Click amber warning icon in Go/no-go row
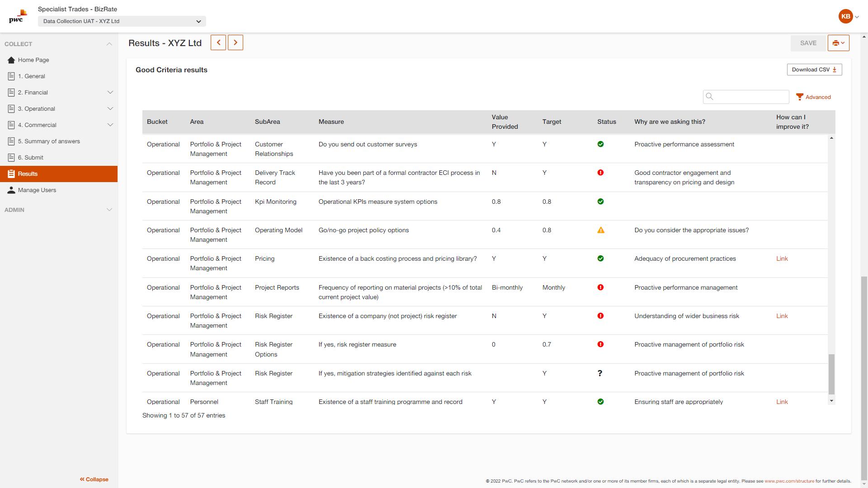The height and width of the screenshot is (488, 868). [x=600, y=230]
